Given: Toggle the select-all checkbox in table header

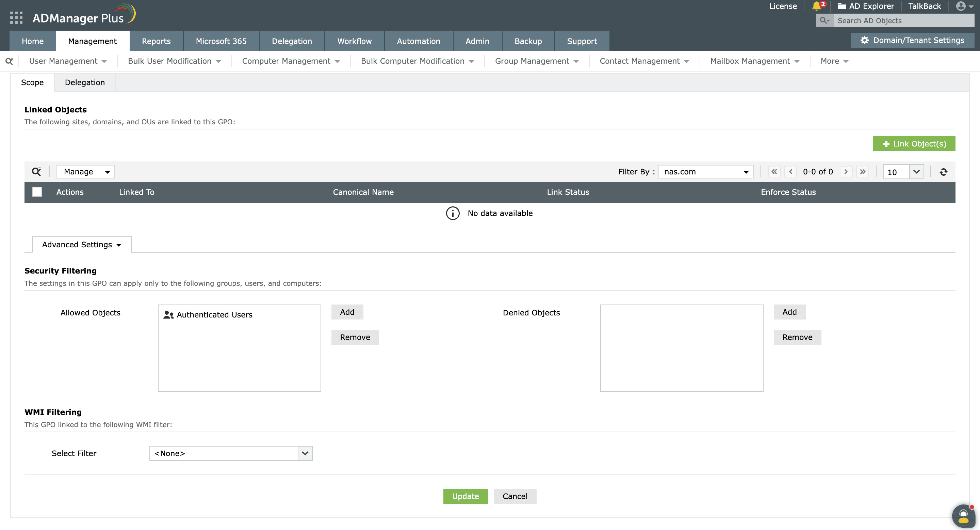Looking at the screenshot, I should pyautogui.click(x=37, y=192).
